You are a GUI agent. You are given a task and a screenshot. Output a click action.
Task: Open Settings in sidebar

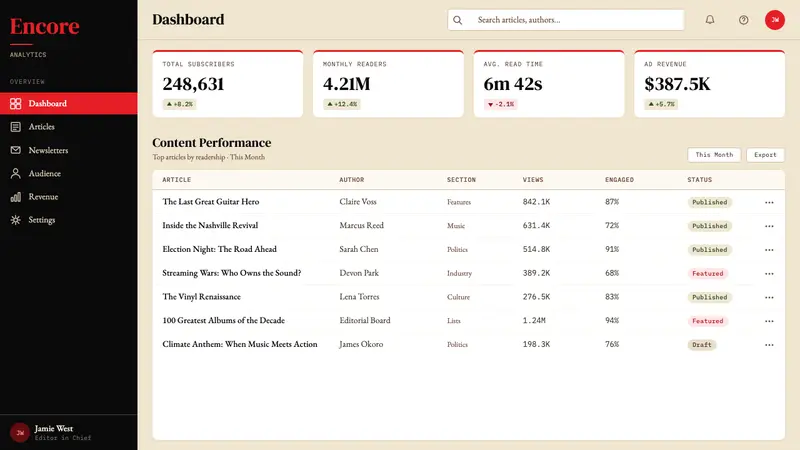[x=68, y=220]
